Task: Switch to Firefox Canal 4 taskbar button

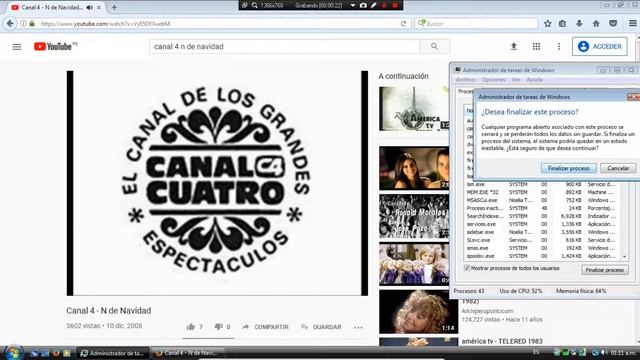Action: pos(187,353)
